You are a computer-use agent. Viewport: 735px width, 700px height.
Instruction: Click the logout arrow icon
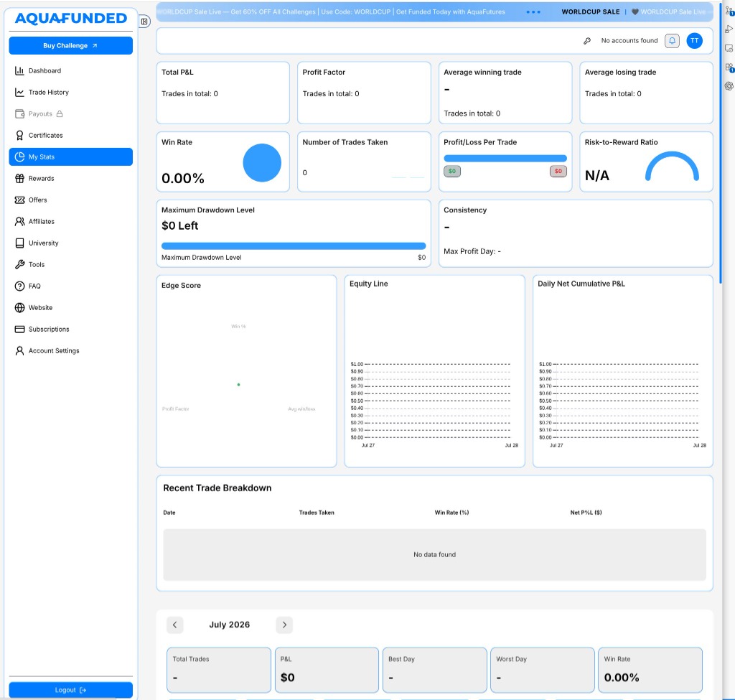pyautogui.click(x=83, y=690)
